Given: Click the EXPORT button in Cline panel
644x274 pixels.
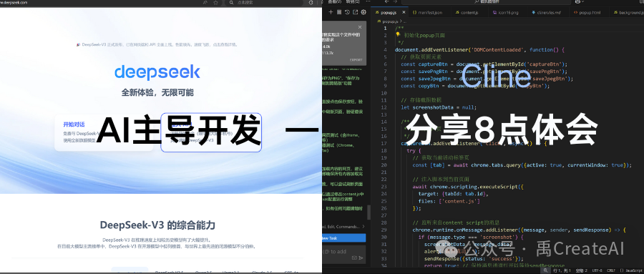Looking at the screenshot, I should [x=356, y=59].
